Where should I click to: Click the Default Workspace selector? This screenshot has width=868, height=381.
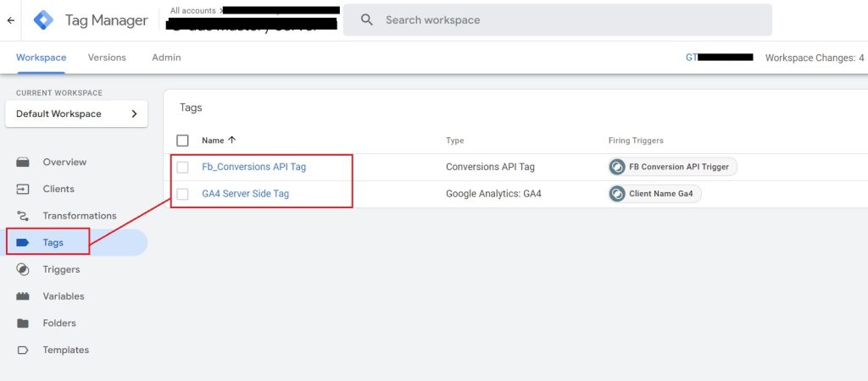point(76,114)
